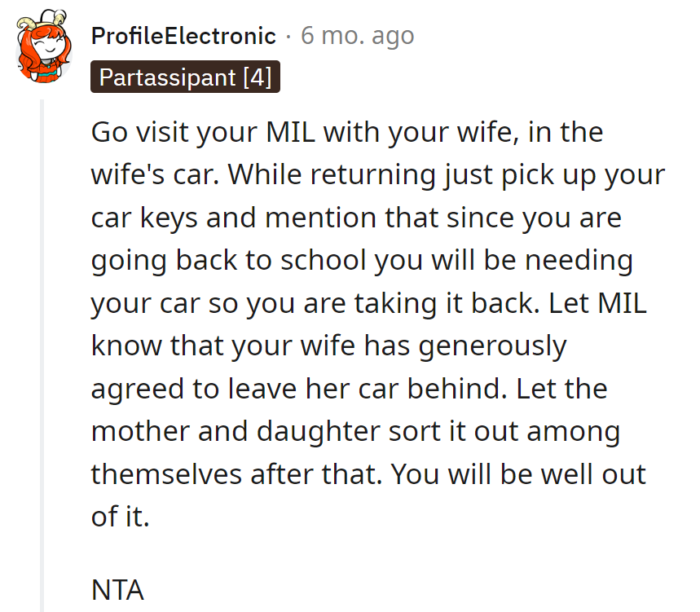The height and width of the screenshot is (612, 700).
Task: Select the line starting 'wife's car. While returning'
Action: (378, 175)
